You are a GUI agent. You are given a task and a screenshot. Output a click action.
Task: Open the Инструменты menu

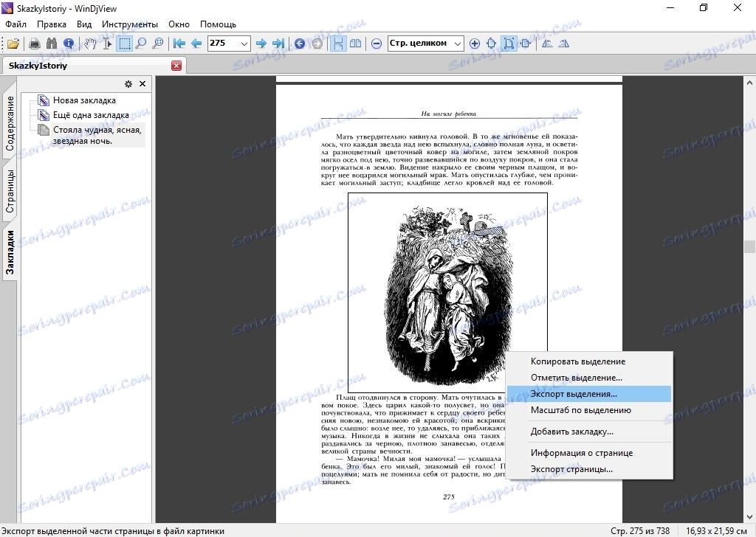click(x=130, y=24)
